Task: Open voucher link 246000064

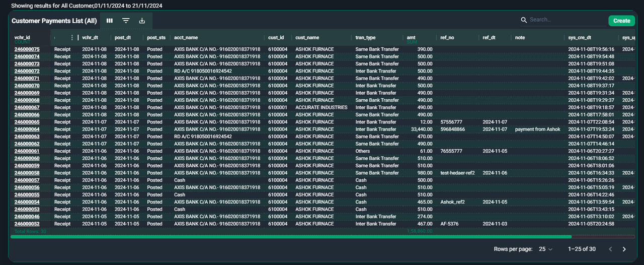Action: tap(27, 129)
